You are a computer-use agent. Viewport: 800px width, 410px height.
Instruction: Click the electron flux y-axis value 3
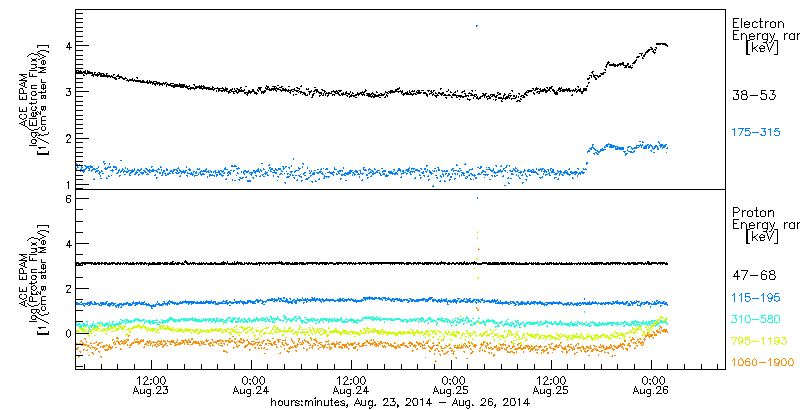point(66,92)
